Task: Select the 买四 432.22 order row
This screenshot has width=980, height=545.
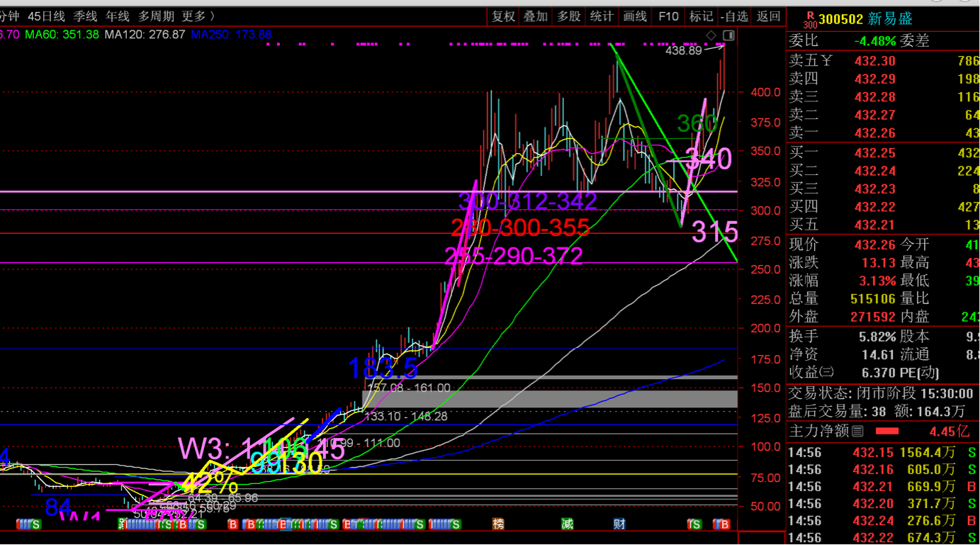Action: click(884, 206)
